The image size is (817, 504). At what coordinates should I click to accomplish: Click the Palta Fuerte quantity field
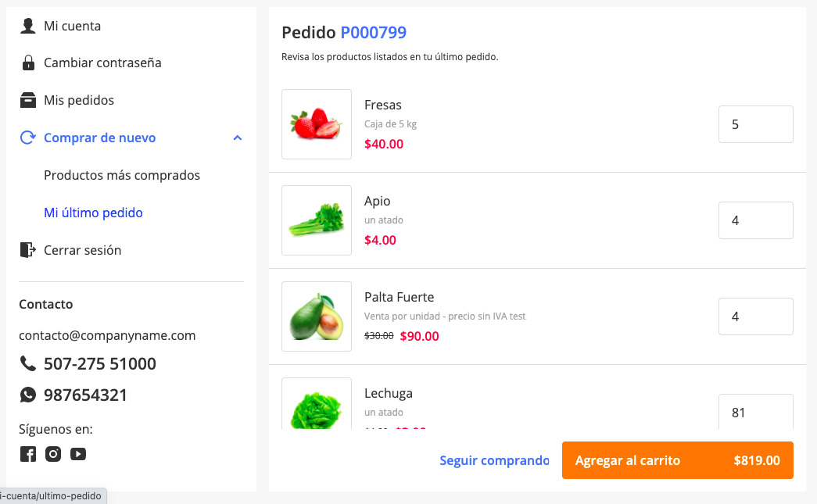pyautogui.click(x=756, y=316)
